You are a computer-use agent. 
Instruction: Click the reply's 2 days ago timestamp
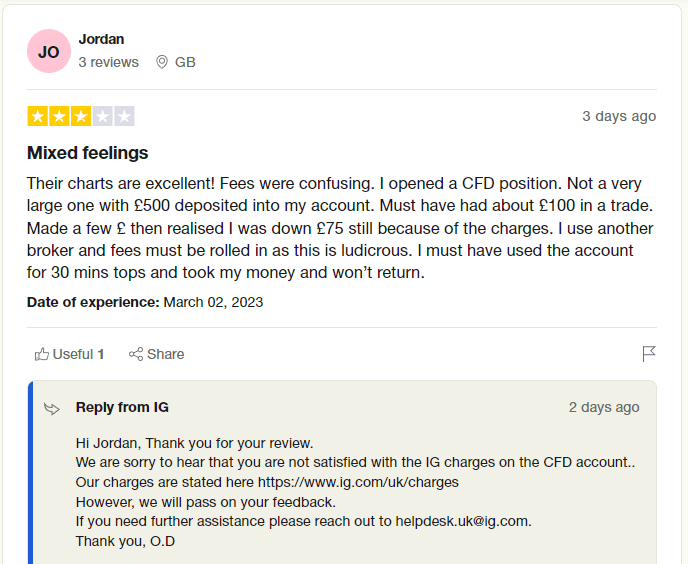point(604,407)
